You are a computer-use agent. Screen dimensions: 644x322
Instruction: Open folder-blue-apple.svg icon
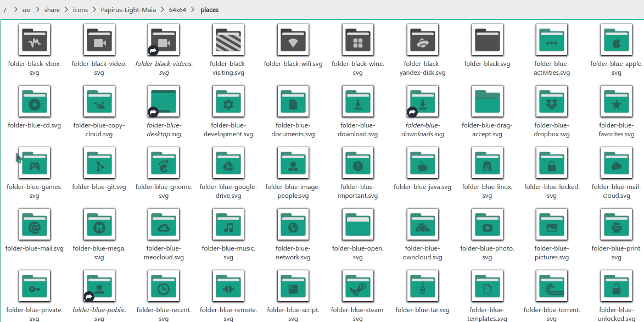pyautogui.click(x=615, y=40)
